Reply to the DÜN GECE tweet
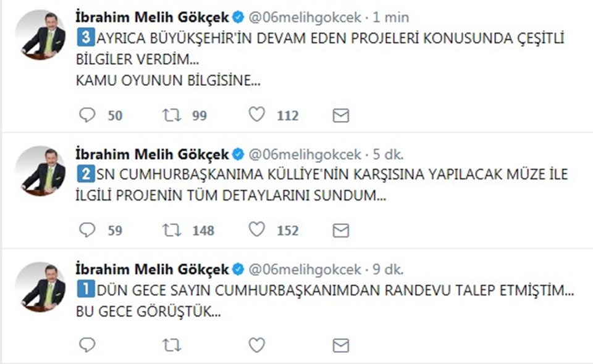Screen dimensions: 593x364 (x=87, y=345)
